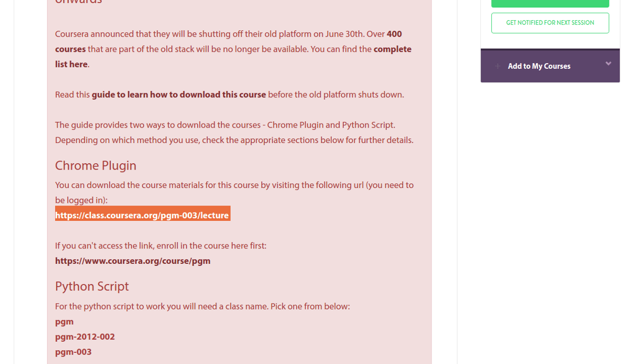The height and width of the screenshot is (364, 636).
Task: Click the partially visible 'onwards' heading at top
Action: pyautogui.click(x=78, y=2)
